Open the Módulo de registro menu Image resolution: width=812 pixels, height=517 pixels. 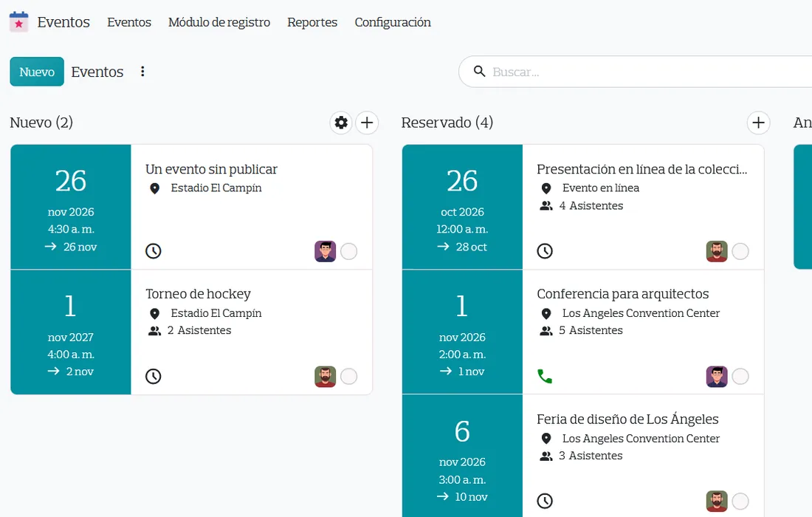point(219,22)
